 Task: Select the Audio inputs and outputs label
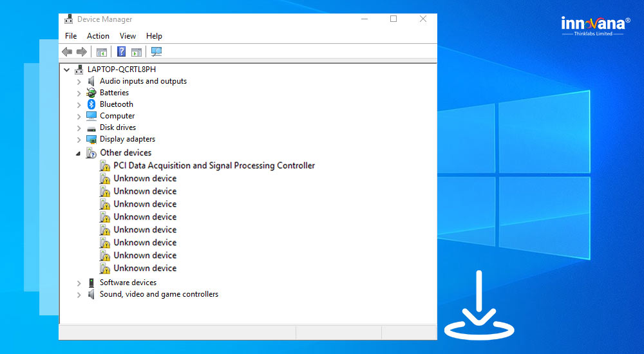coord(143,81)
